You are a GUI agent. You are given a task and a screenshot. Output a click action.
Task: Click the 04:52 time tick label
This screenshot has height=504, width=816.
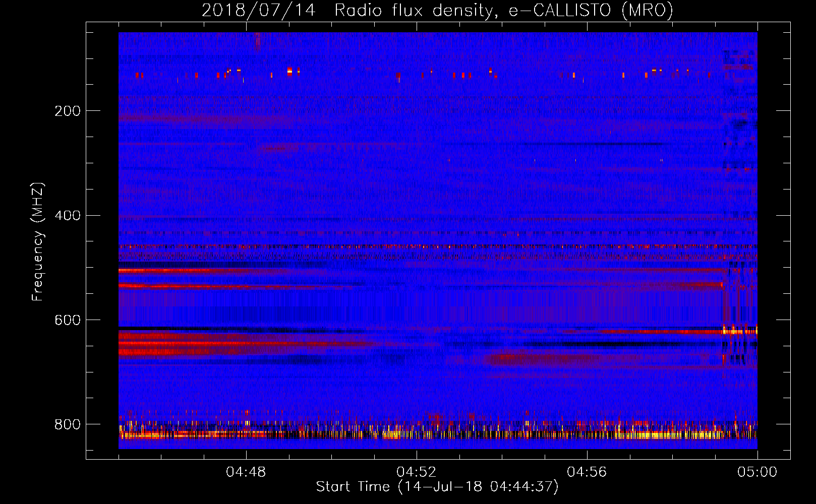point(417,472)
